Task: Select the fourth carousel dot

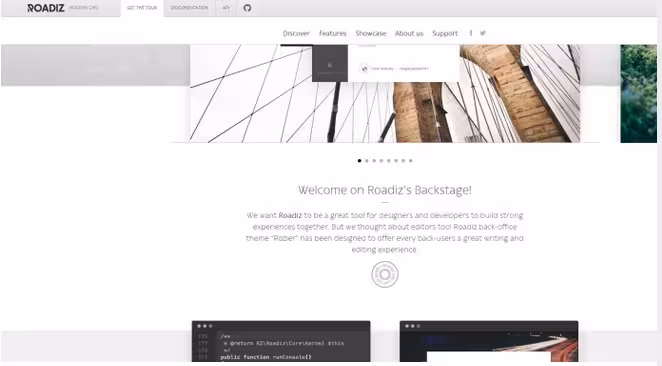Action: pos(381,161)
